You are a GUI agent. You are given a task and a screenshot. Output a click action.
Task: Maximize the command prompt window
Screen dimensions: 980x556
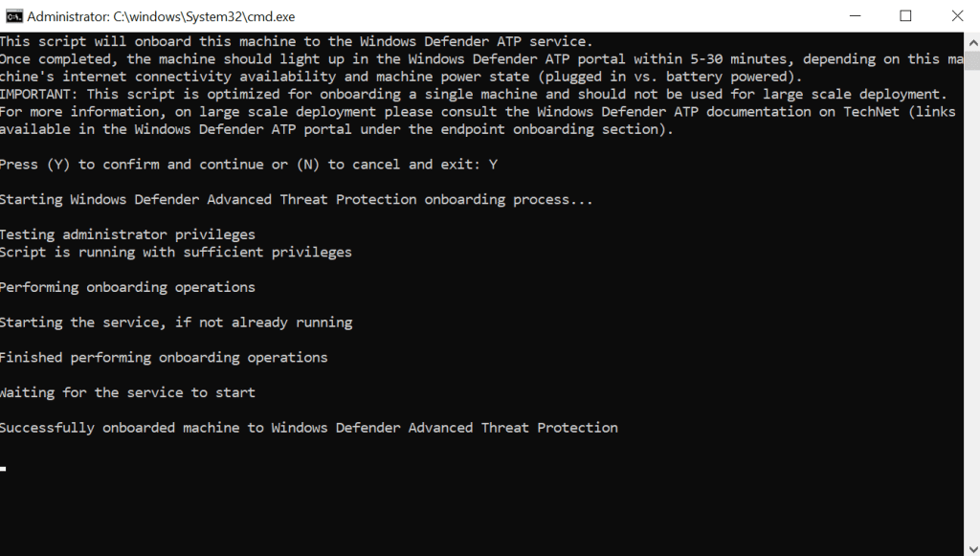pyautogui.click(x=905, y=16)
